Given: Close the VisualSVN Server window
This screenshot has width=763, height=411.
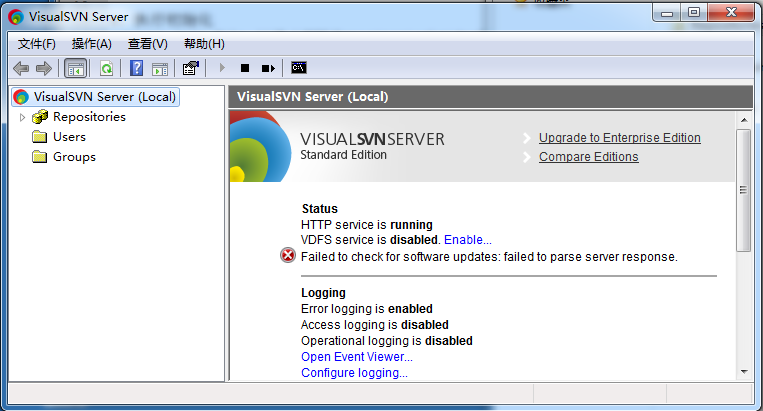Looking at the screenshot, I should (x=731, y=13).
